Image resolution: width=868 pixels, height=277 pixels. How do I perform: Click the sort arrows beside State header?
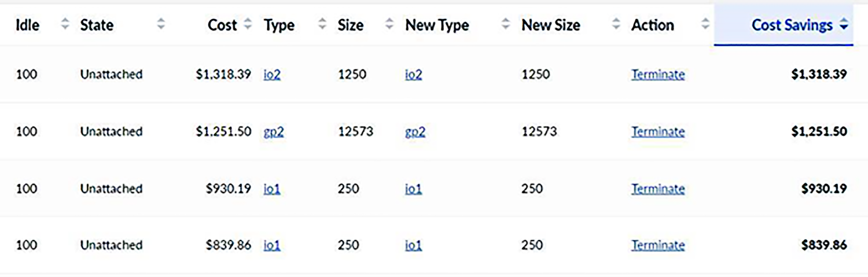tap(161, 25)
